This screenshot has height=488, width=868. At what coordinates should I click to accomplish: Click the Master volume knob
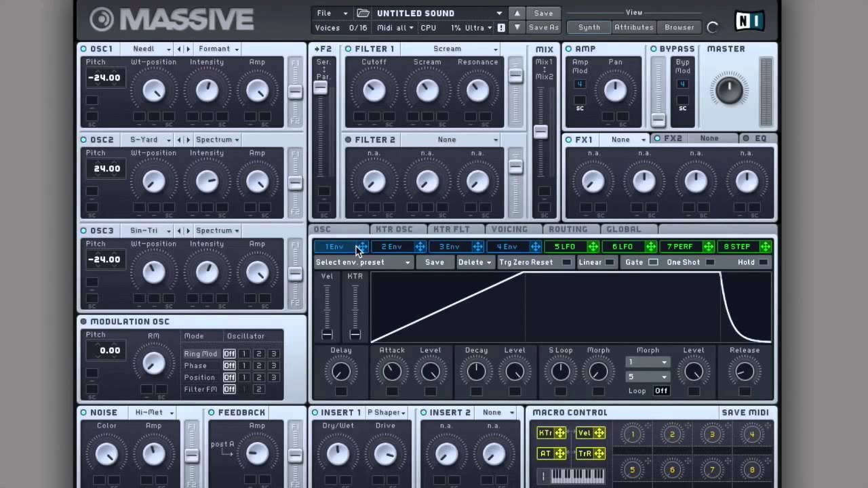(x=729, y=90)
